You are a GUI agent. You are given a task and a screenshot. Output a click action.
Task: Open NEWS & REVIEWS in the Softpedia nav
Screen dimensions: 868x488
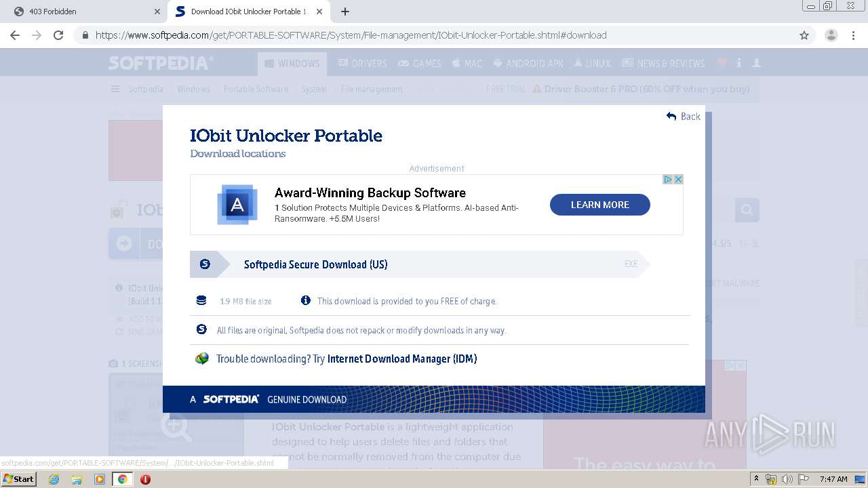click(x=665, y=63)
